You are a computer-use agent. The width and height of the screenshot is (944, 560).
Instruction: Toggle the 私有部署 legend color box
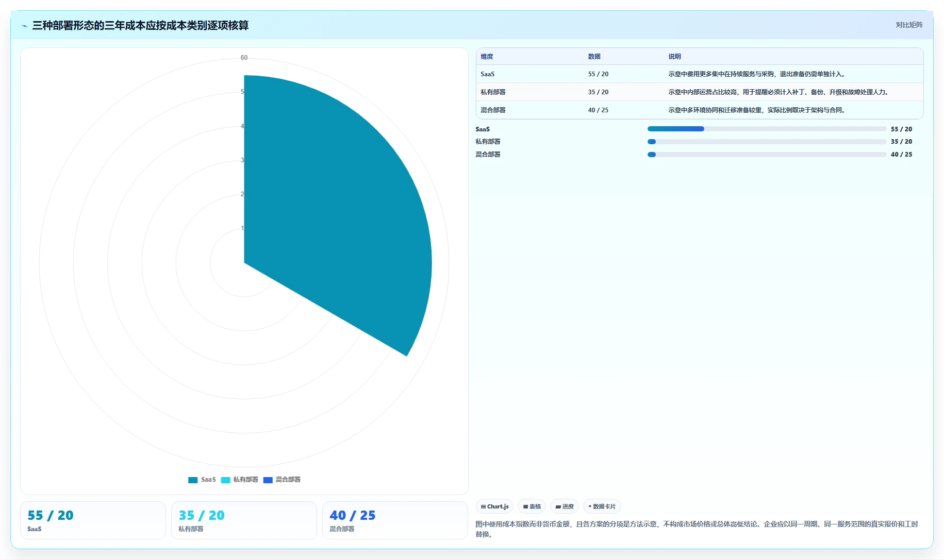[x=225, y=480]
